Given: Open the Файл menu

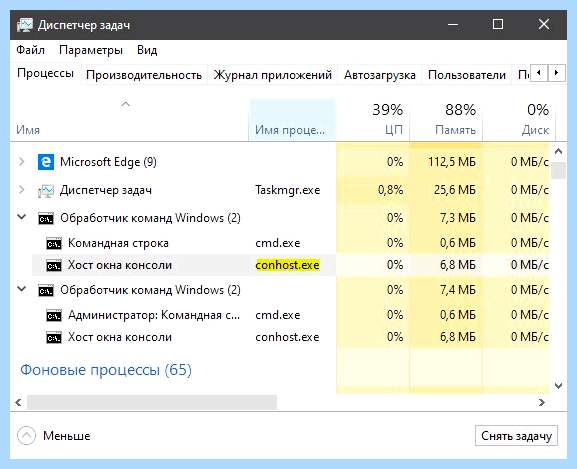Looking at the screenshot, I should 30,50.
